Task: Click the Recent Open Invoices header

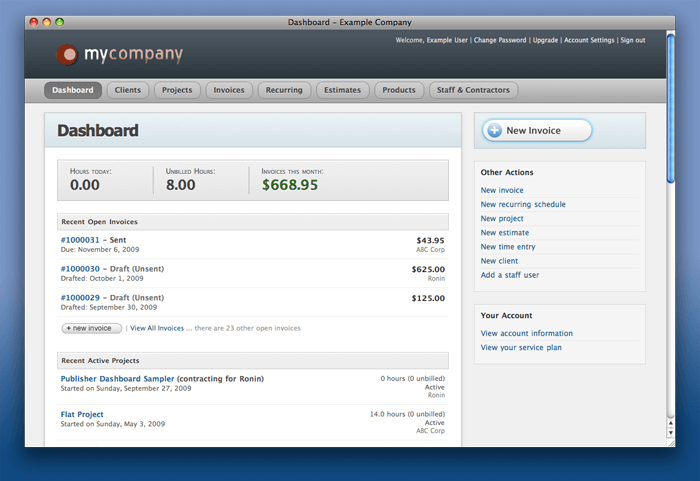Action: (253, 222)
